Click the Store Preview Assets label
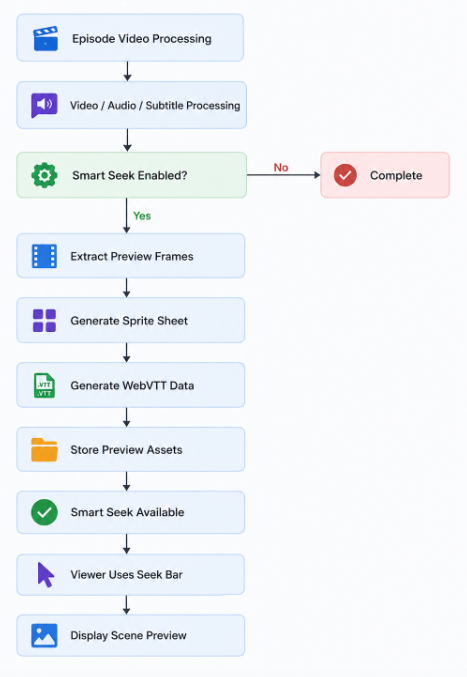This screenshot has width=467, height=677. click(x=126, y=449)
